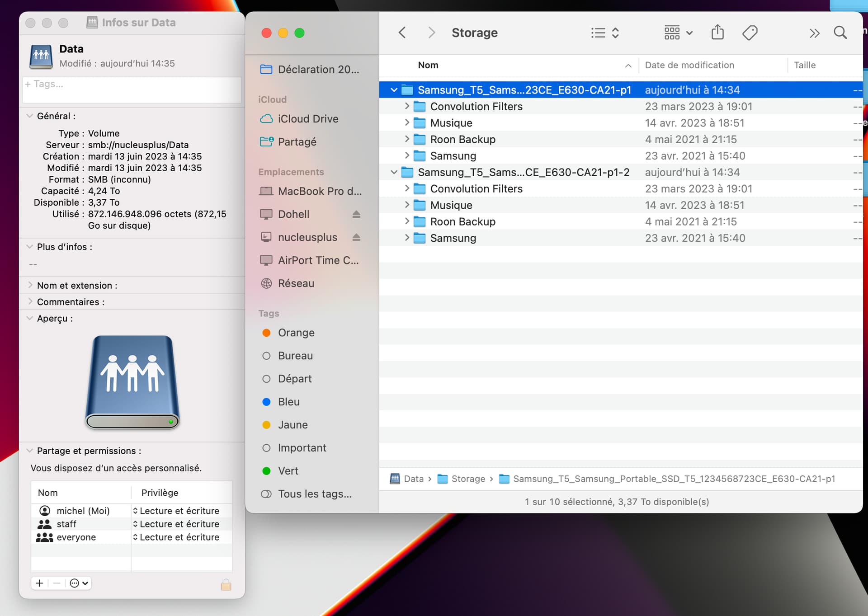
Task: Show more toolbar items chevrons
Action: pos(814,33)
